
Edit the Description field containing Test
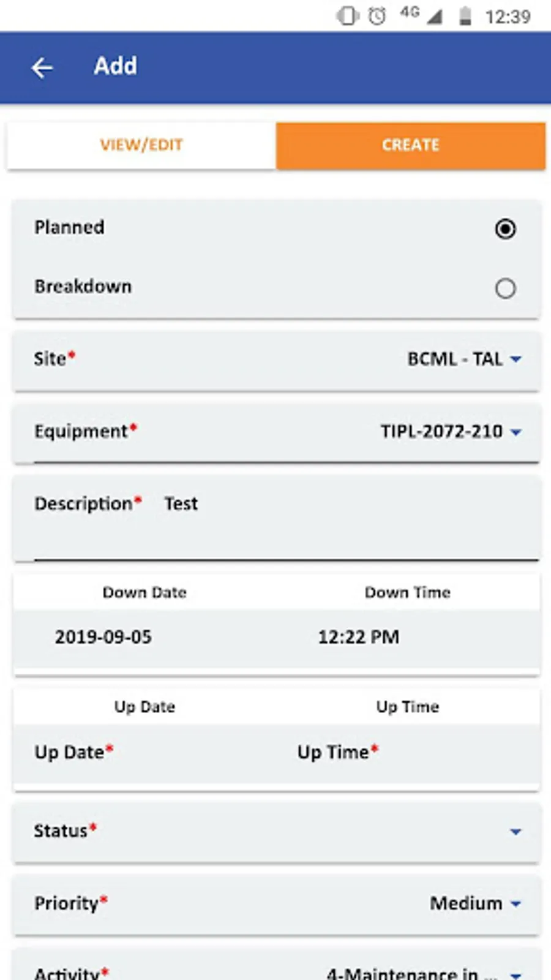pos(276,518)
